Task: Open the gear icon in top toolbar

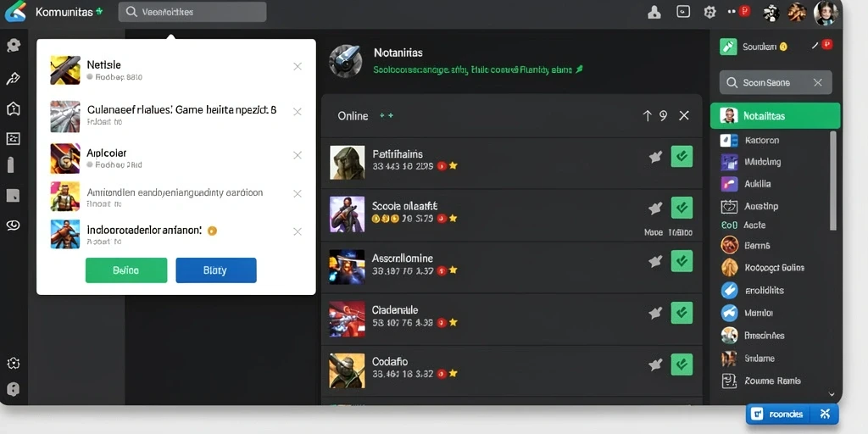Action: tap(709, 12)
